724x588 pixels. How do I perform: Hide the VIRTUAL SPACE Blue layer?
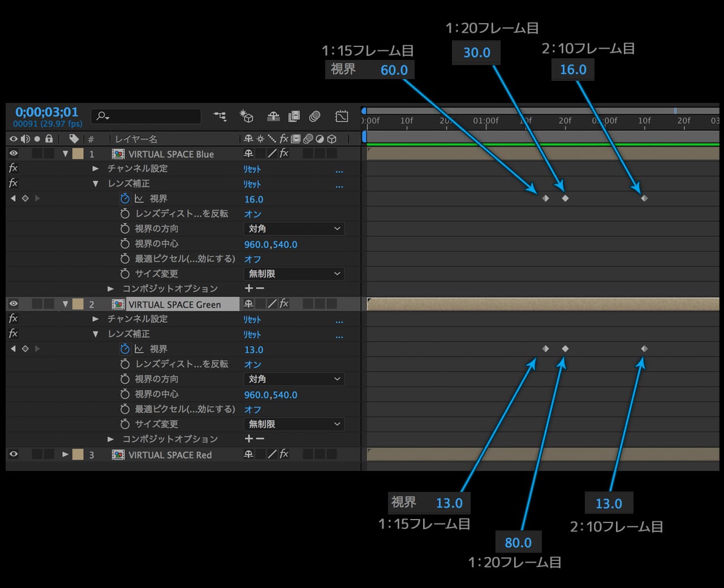click(14, 153)
